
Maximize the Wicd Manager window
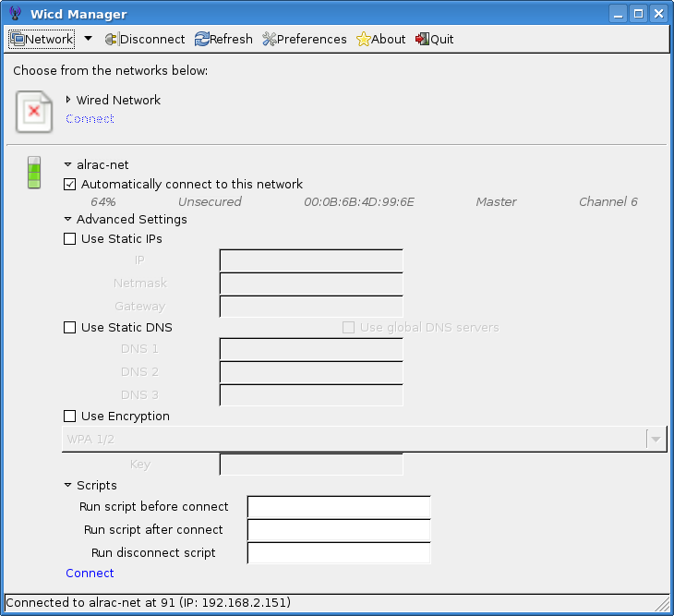[638, 14]
